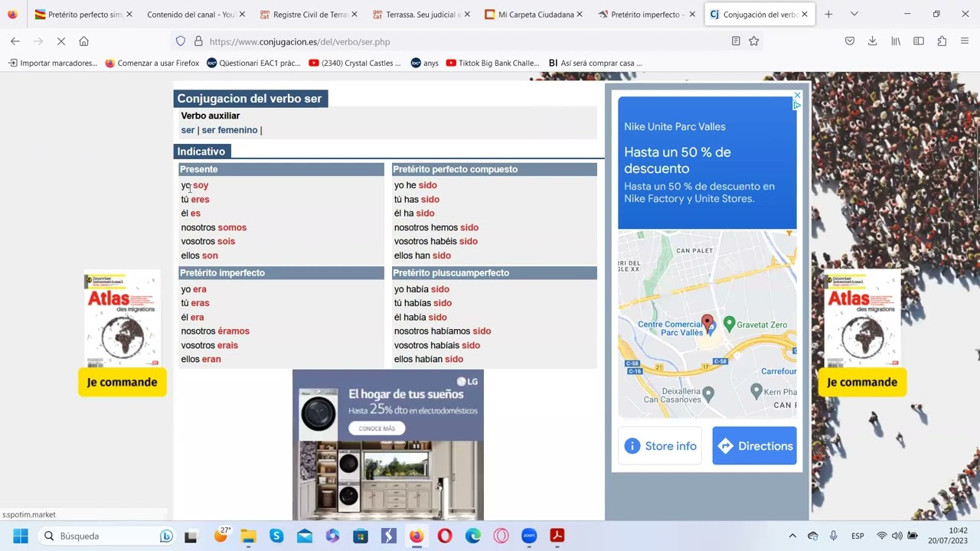The height and width of the screenshot is (551, 980).
Task: Click the left Je commande button
Action: click(122, 382)
